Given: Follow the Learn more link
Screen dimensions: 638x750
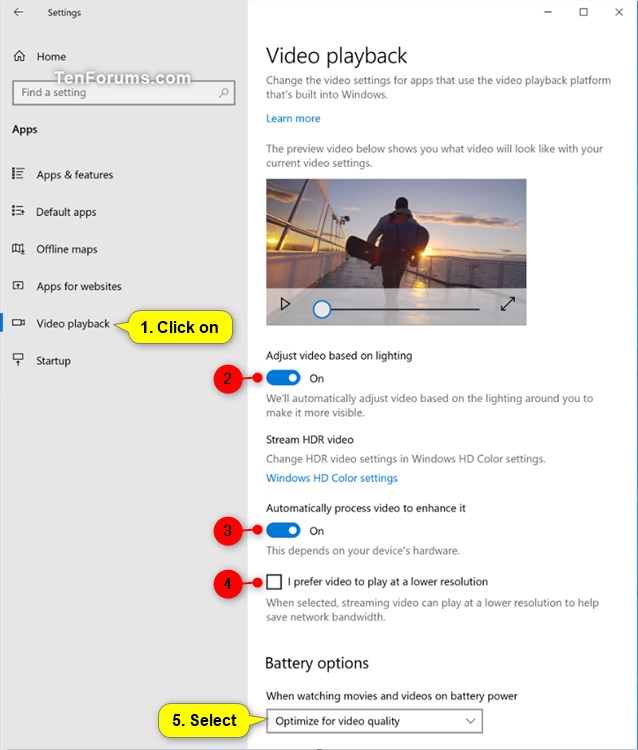Looking at the screenshot, I should point(293,118).
